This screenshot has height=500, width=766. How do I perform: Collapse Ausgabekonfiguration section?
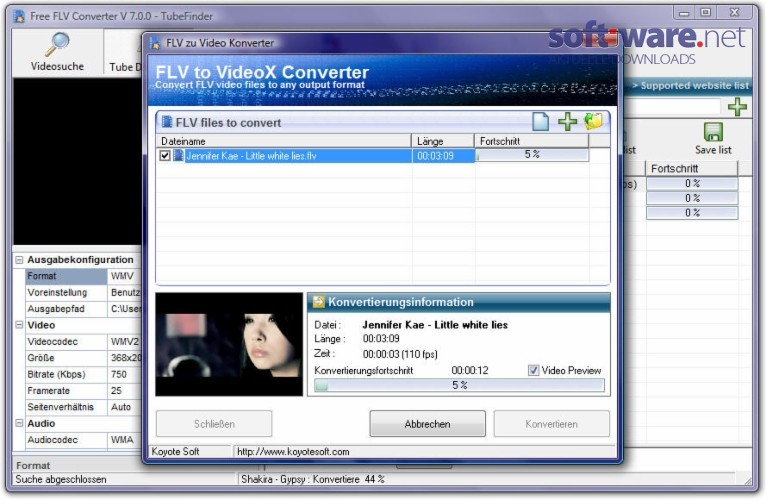pyautogui.click(x=19, y=260)
